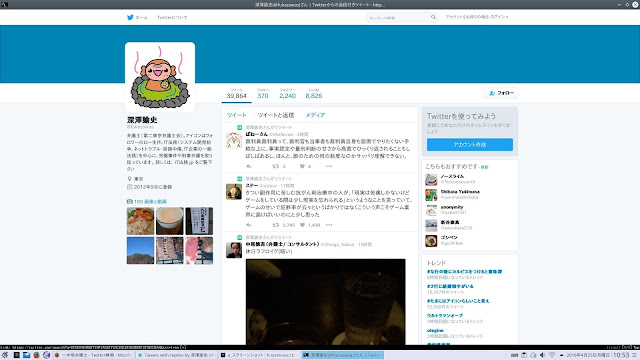Select the ツイート timeline tab
Viewport: 640px width, 360px height.
tap(236, 116)
